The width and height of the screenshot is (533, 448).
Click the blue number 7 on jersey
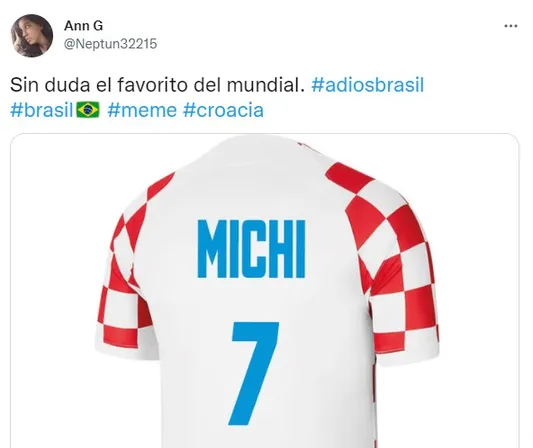coord(255,373)
